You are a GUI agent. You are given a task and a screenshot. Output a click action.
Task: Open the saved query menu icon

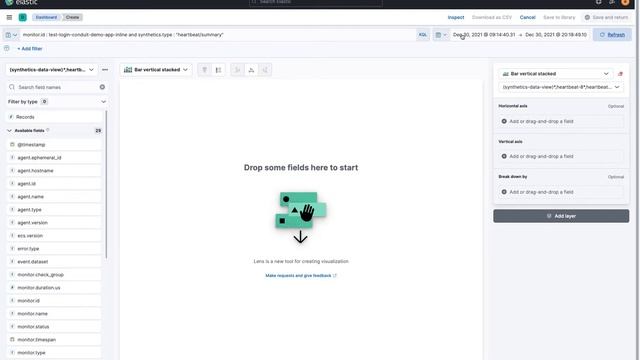(x=11, y=35)
